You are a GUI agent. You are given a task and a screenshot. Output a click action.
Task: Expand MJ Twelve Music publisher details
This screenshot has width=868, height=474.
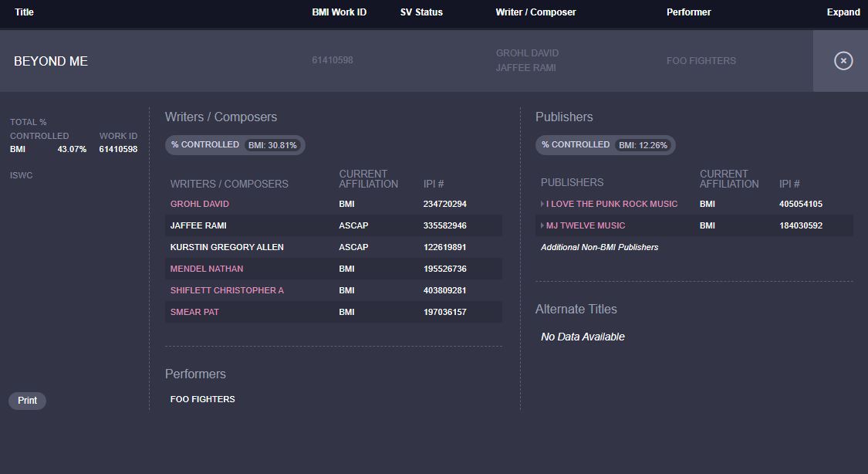[542, 225]
